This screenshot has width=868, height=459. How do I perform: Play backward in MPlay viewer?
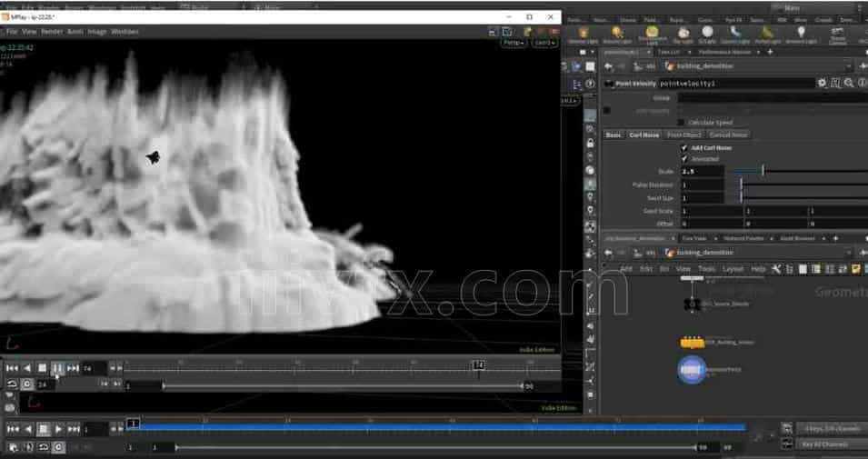[27, 368]
